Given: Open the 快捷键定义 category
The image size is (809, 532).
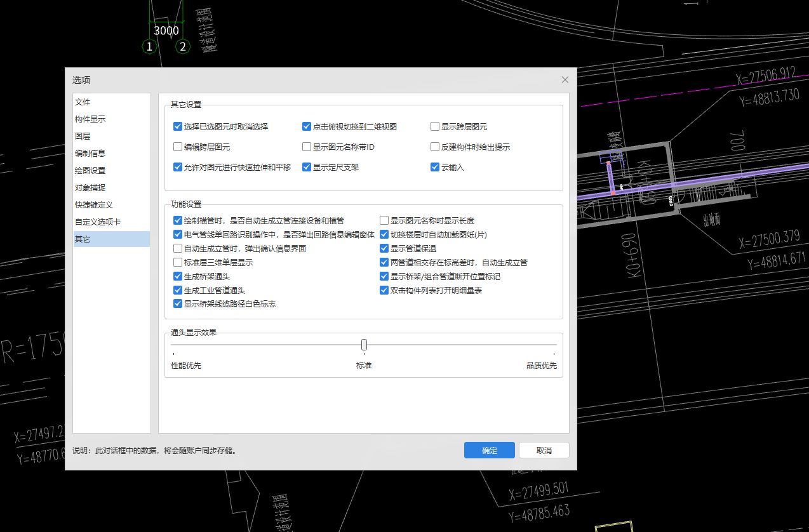Looking at the screenshot, I should tap(112, 205).
